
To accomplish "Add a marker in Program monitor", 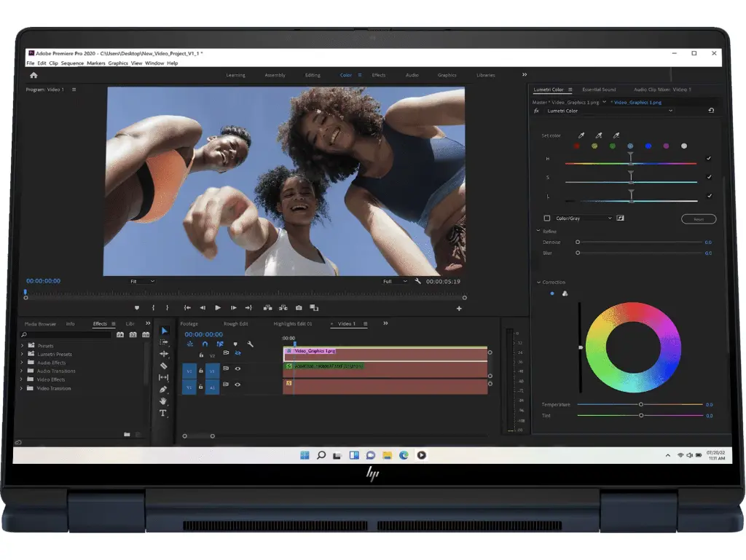I will (137, 308).
